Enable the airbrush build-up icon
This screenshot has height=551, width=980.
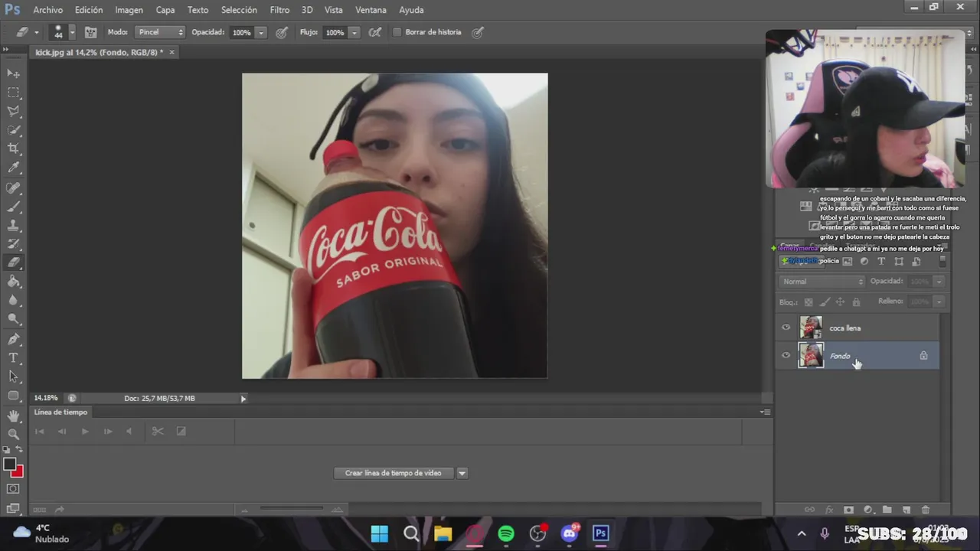(375, 32)
